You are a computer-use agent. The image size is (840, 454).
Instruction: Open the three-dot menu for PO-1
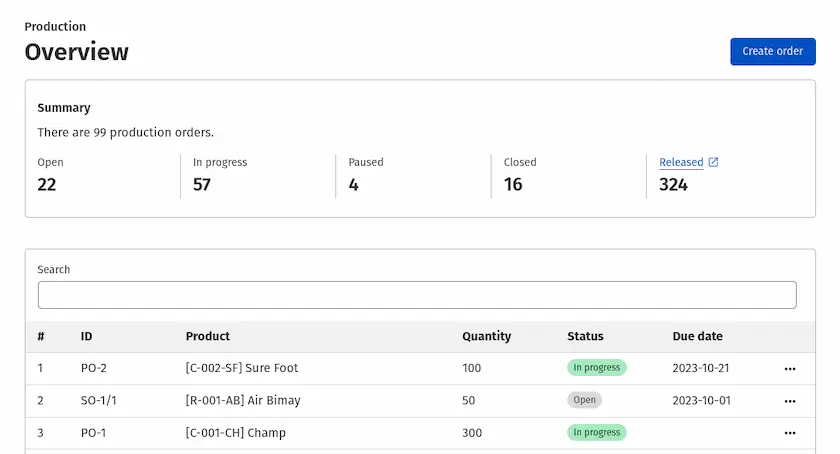pyautogui.click(x=790, y=433)
